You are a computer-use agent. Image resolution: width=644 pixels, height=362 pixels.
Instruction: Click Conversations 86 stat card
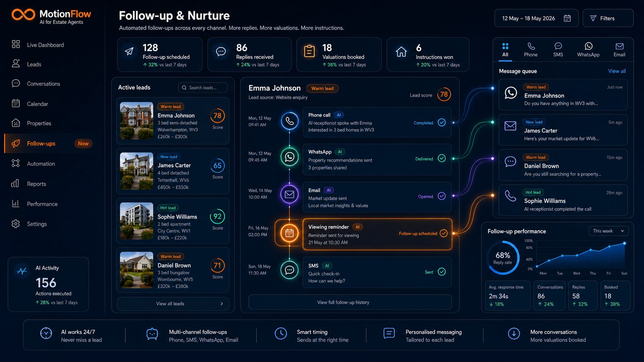coord(550,295)
